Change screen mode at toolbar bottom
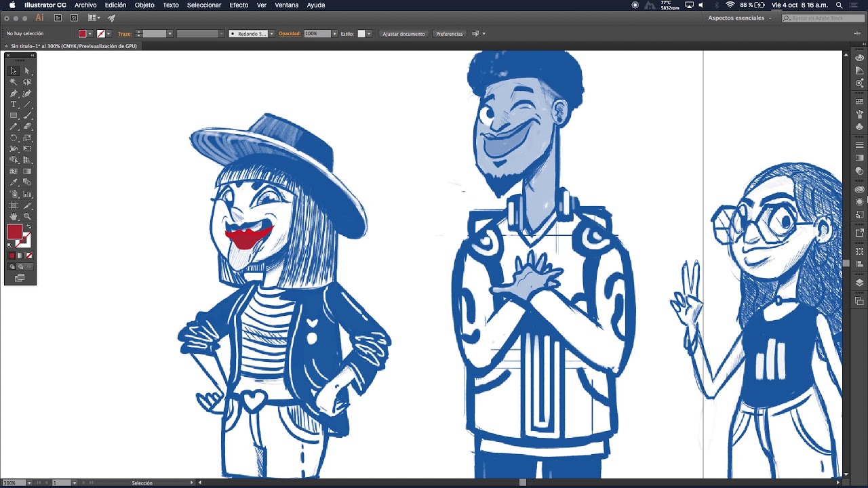This screenshot has height=488, width=868. (20, 278)
